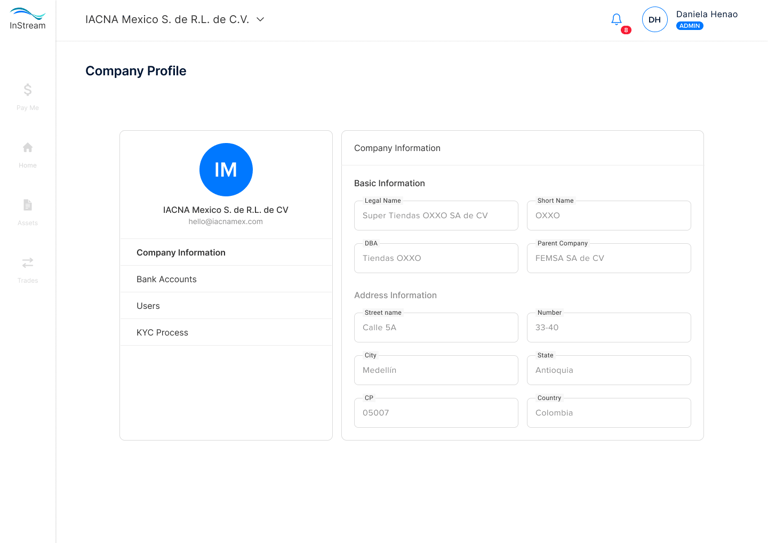Select the Country field
This screenshot has height=543, width=768.
pyautogui.click(x=608, y=413)
